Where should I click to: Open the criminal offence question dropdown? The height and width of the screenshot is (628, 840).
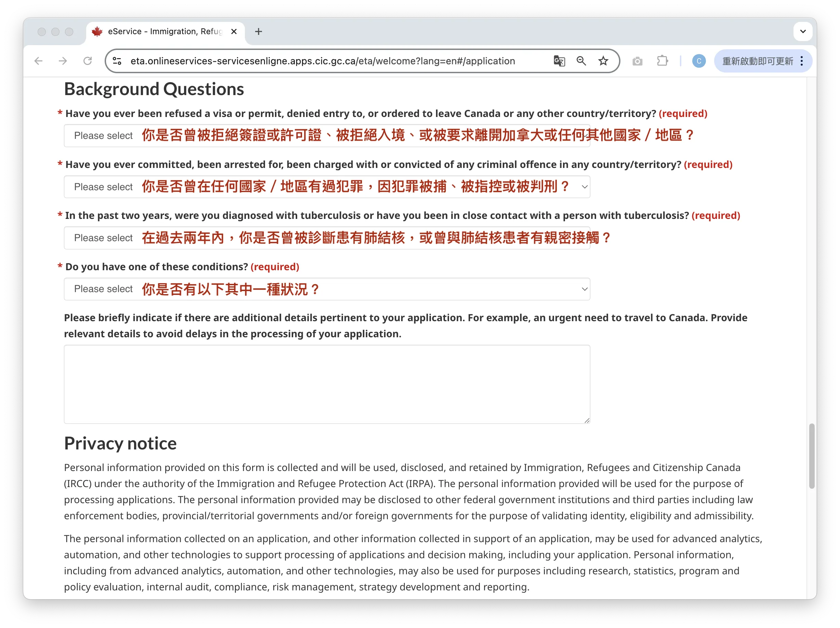pos(327,187)
